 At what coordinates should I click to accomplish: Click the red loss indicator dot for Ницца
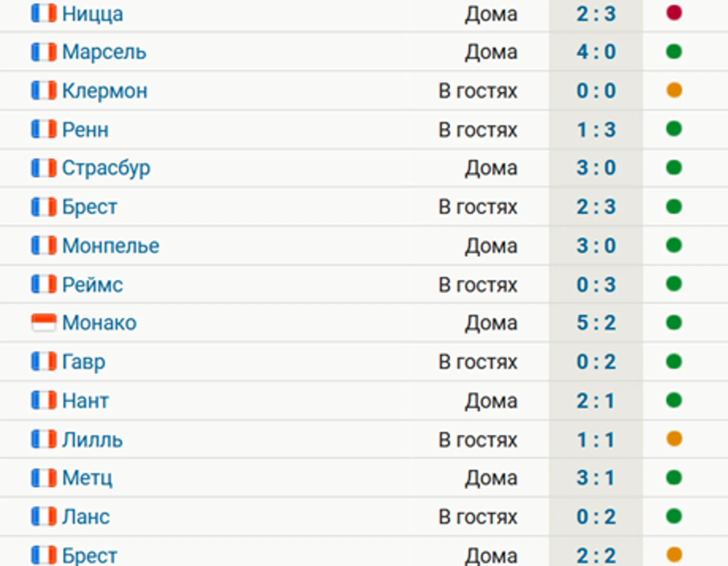pos(674,13)
